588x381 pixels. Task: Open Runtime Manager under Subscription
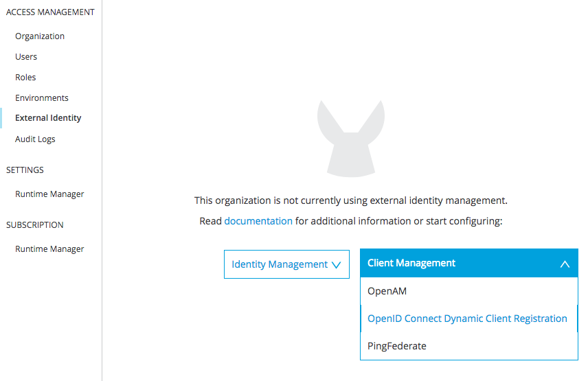click(49, 249)
